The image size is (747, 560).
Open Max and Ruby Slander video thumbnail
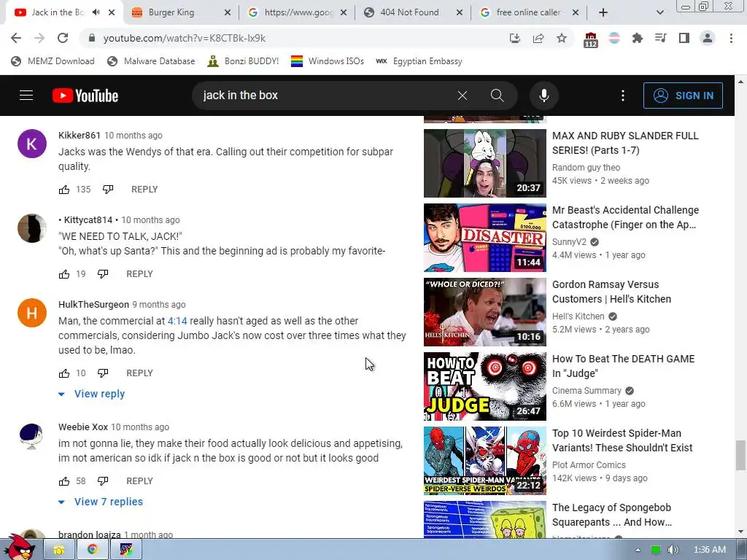pos(485,163)
